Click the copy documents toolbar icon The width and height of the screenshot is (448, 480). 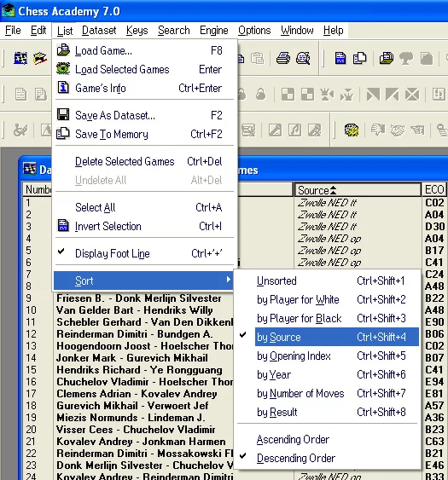(x=360, y=58)
